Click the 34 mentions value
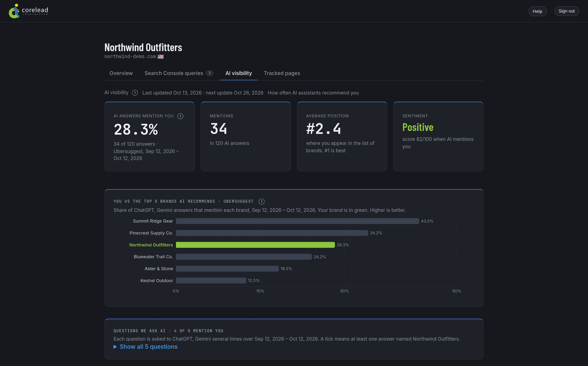This screenshot has width=588, height=366. tap(219, 129)
